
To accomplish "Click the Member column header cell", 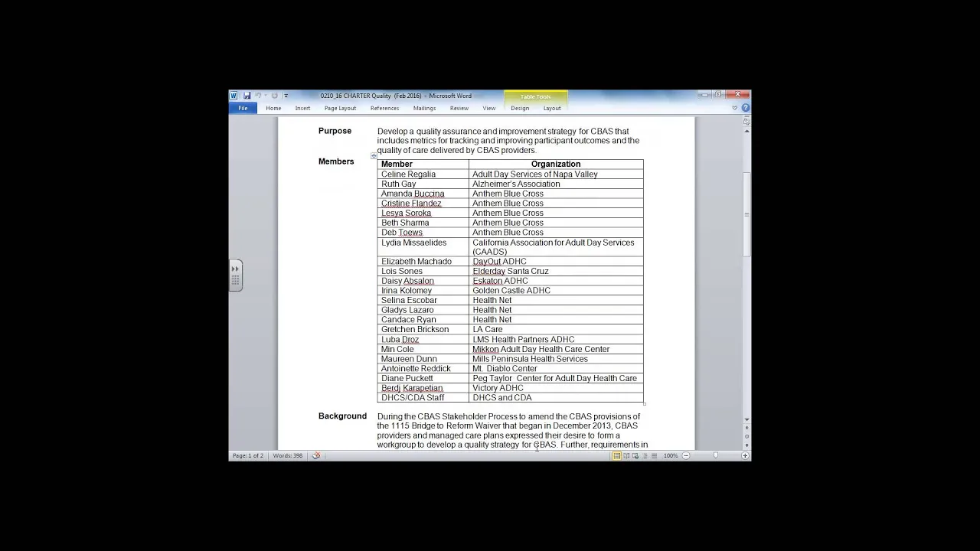I will (x=423, y=164).
